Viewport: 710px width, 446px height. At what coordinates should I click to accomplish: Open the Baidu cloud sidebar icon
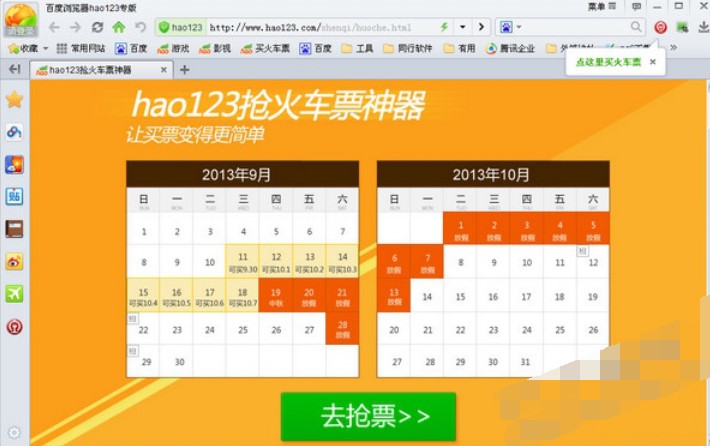(14, 132)
